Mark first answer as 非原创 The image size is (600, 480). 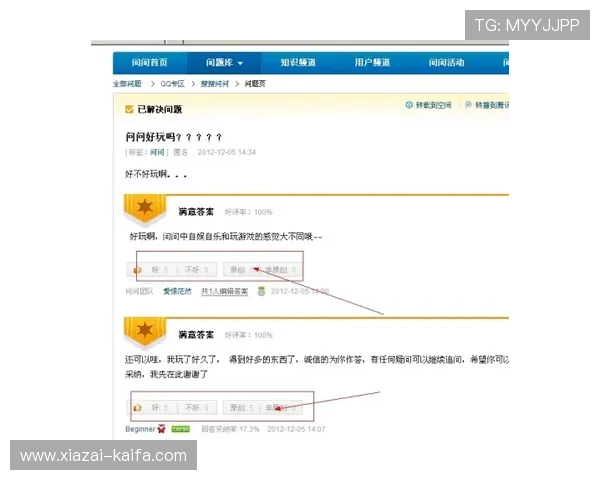click(281, 270)
